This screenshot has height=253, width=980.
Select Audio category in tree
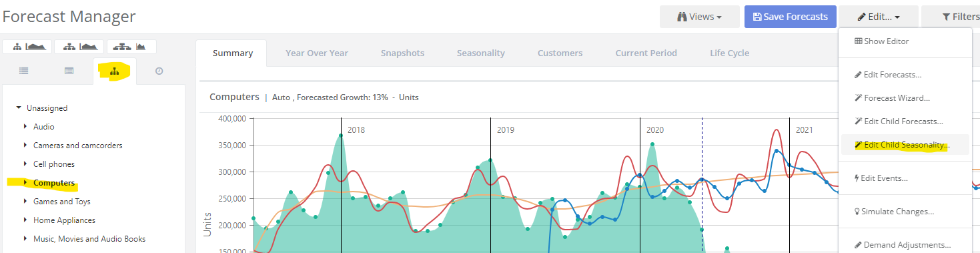44,126
